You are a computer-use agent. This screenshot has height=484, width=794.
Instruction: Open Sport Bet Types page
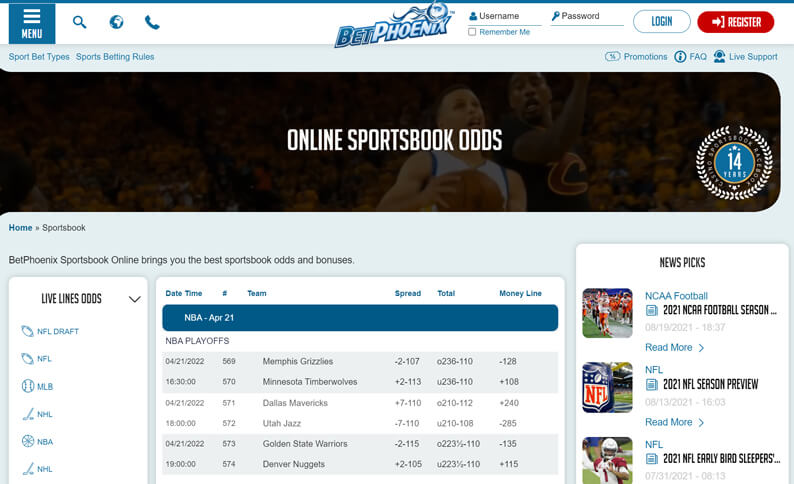[39, 57]
